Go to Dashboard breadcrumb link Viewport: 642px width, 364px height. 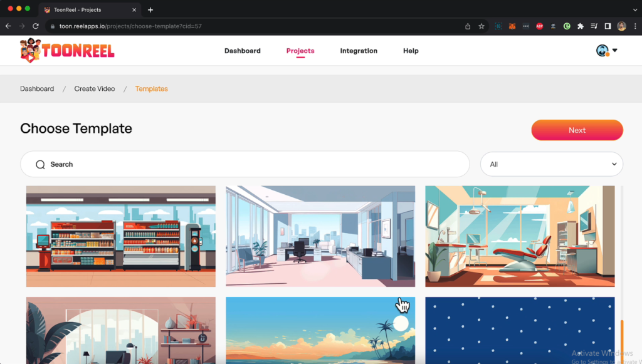pos(37,89)
